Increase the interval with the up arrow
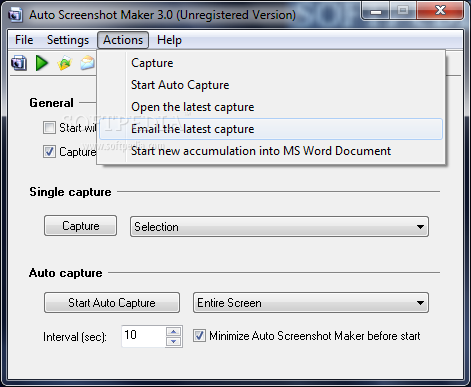 coord(174,332)
